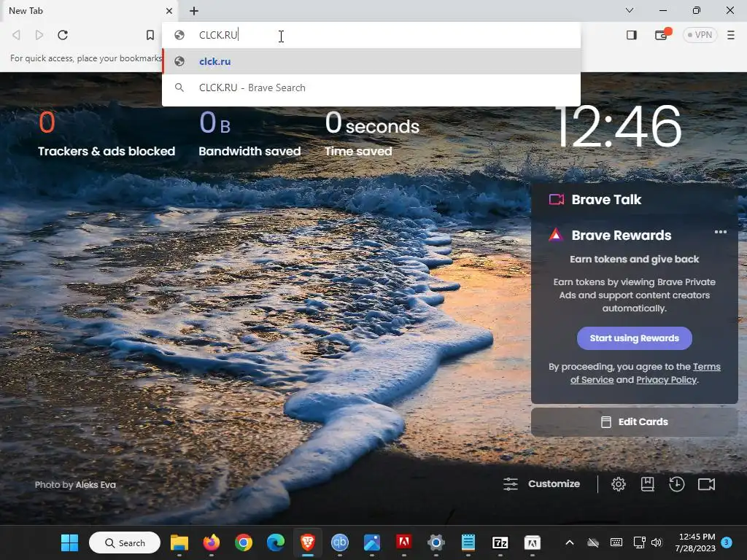Screen dimensions: 747x560
Task: Show hidden system tray icons
Action: (x=570, y=542)
